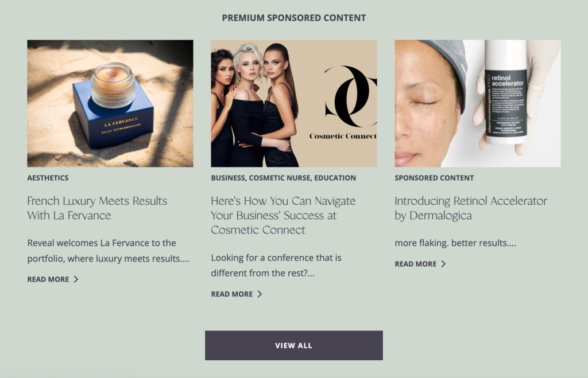588x378 pixels.
Task: Select the Aesthetics category label
Action: tap(48, 178)
